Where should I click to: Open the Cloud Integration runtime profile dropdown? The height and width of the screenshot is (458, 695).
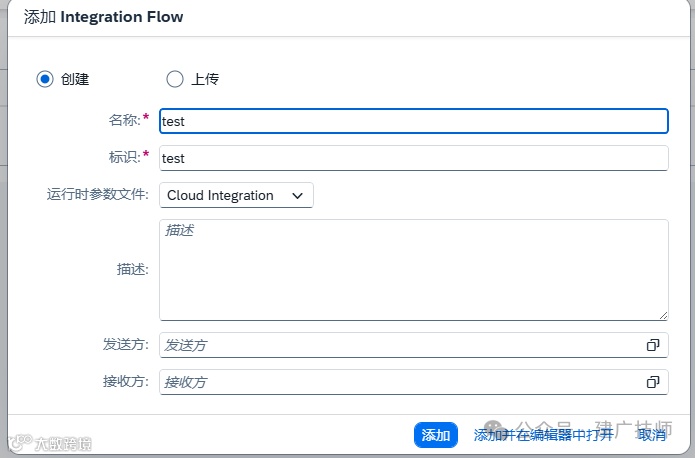236,195
